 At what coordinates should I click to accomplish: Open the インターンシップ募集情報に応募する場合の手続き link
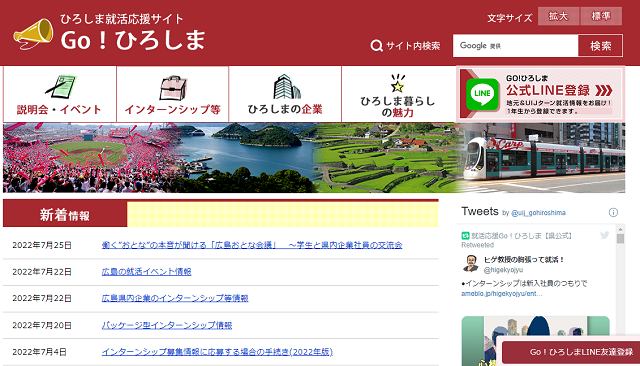click(217, 352)
